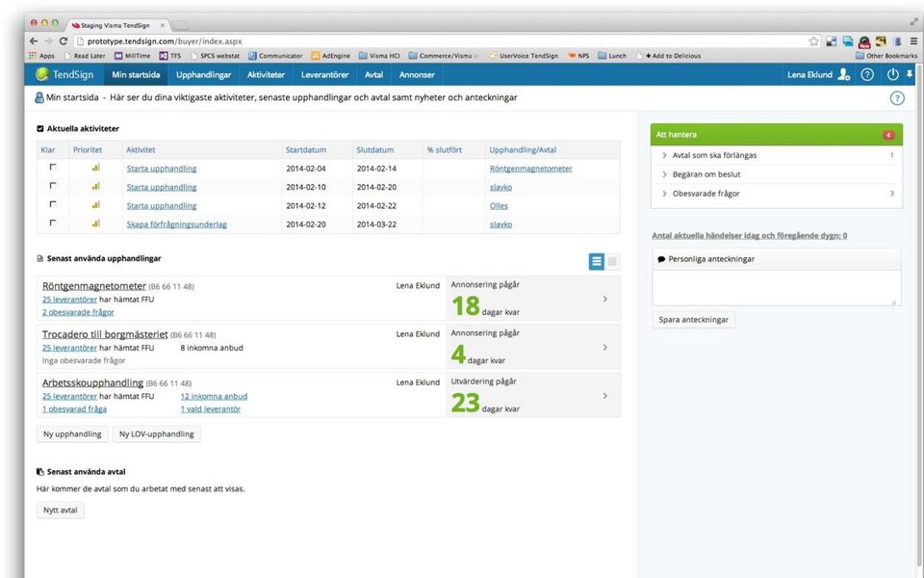This screenshot has height=578, width=924.
Task: Open Other Bookmarks folder
Action: [x=886, y=56]
